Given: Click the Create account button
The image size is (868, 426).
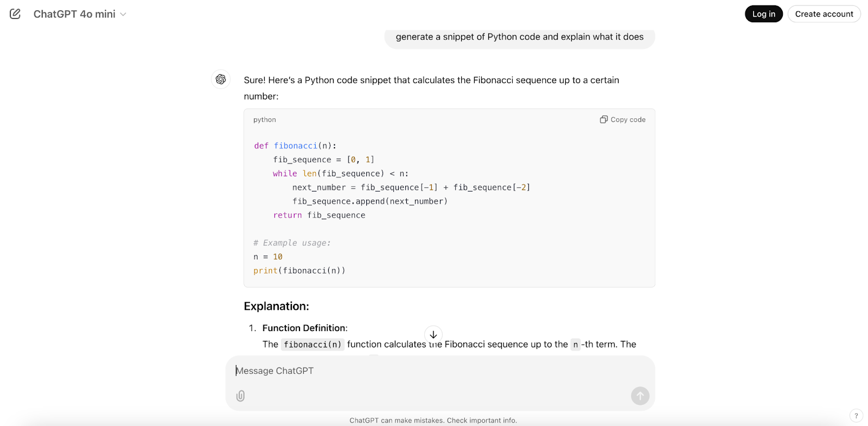Looking at the screenshot, I should pos(824,14).
